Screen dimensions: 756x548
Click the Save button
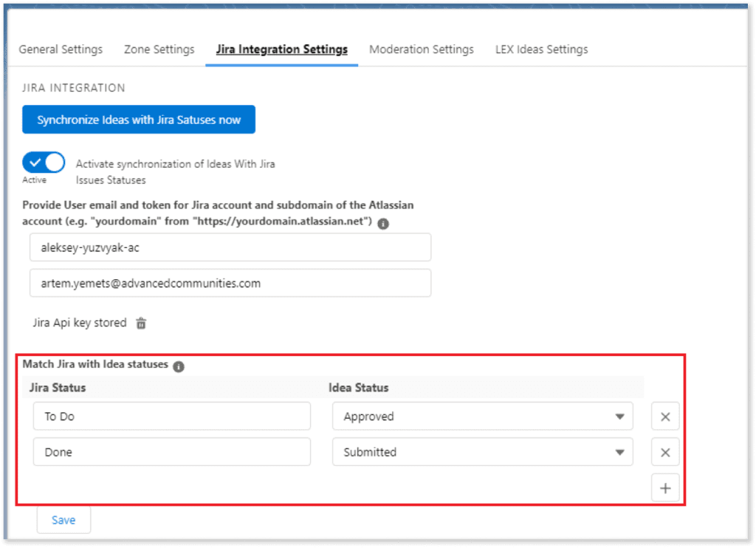point(63,520)
